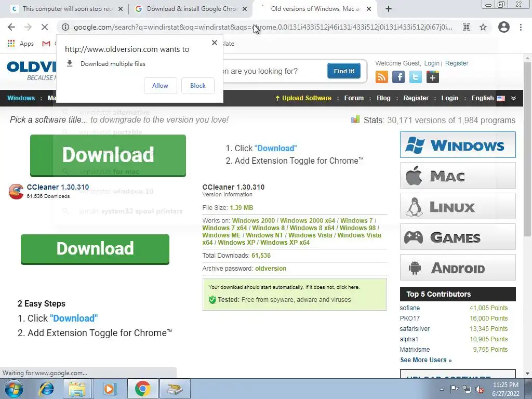532x399 pixels.
Task: Switch to Chrome in the taskbar
Action: coord(142,389)
